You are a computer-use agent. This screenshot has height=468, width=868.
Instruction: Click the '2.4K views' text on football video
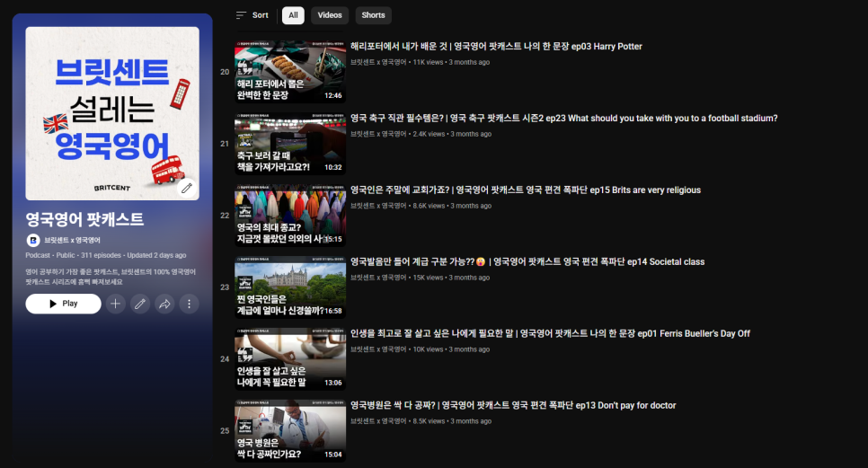click(429, 135)
